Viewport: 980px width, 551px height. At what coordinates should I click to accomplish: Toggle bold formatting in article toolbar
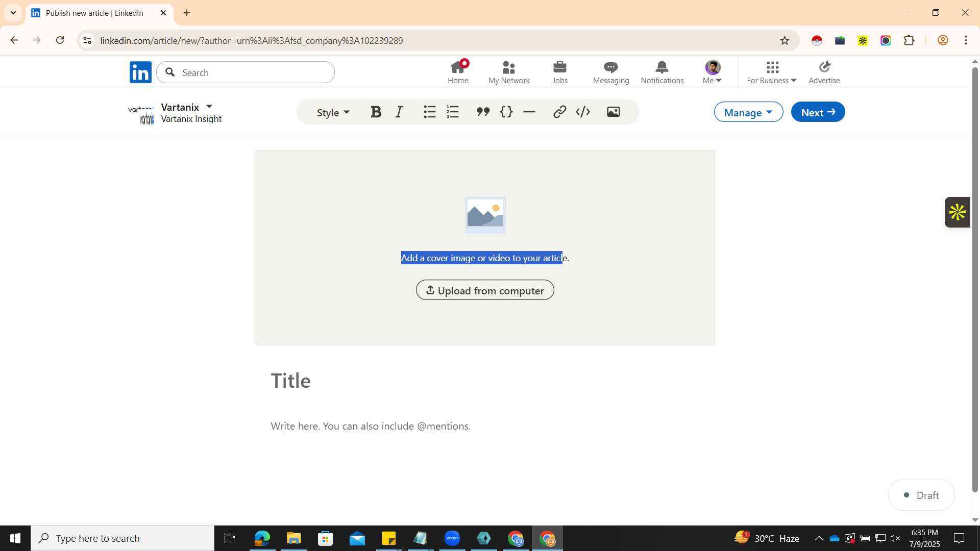(x=376, y=112)
